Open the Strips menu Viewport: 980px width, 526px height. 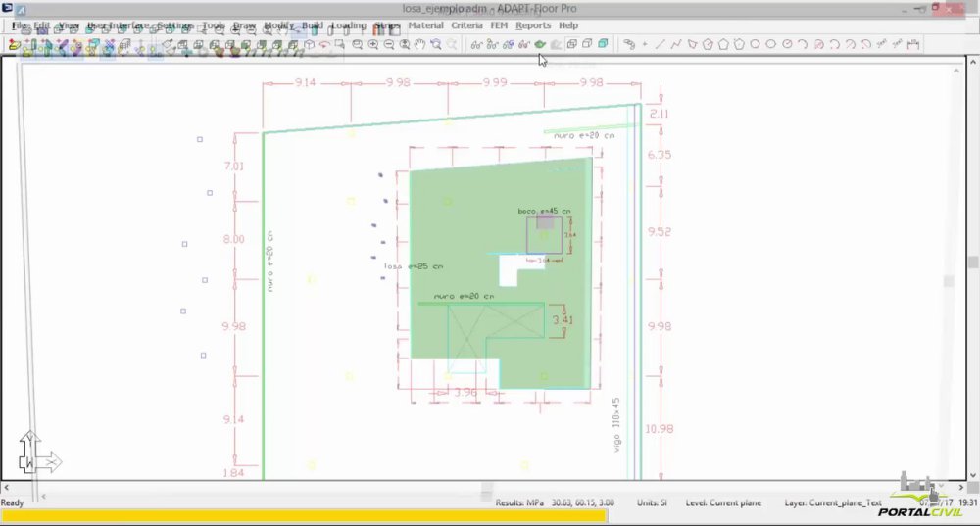click(x=387, y=25)
